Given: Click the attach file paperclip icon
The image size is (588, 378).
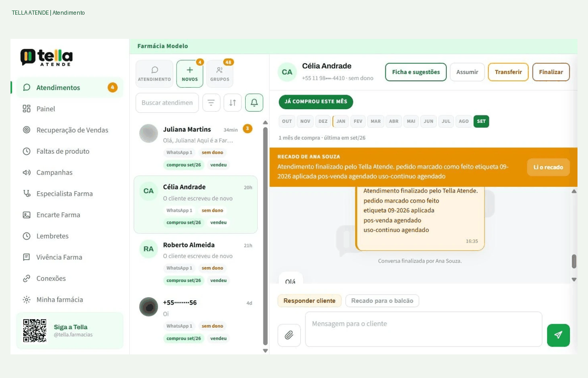Looking at the screenshot, I should 289,335.
